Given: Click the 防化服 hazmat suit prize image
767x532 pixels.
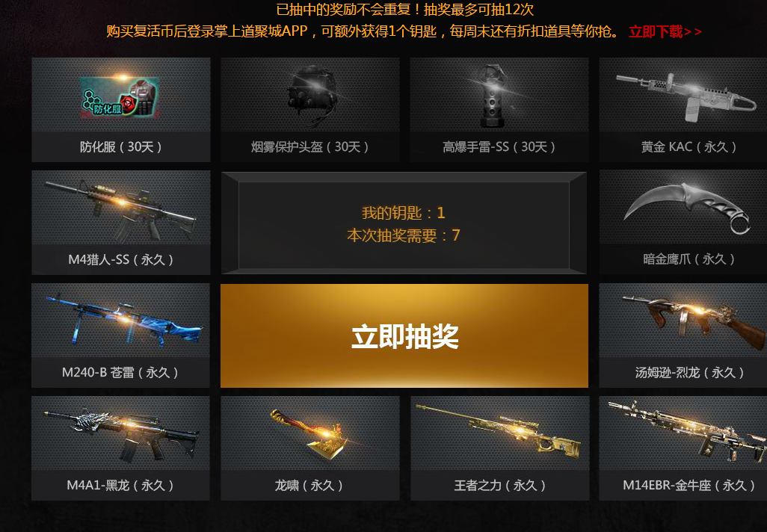Looking at the screenshot, I should click(x=121, y=96).
